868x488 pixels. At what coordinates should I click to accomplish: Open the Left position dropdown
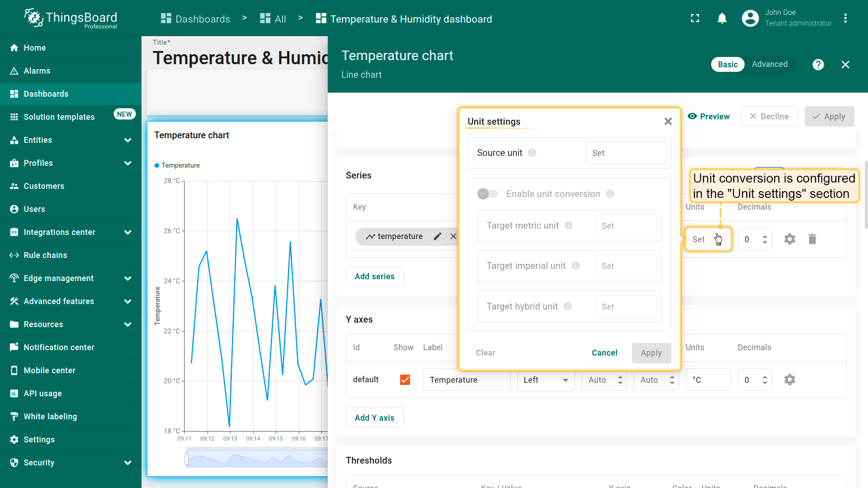(x=546, y=380)
